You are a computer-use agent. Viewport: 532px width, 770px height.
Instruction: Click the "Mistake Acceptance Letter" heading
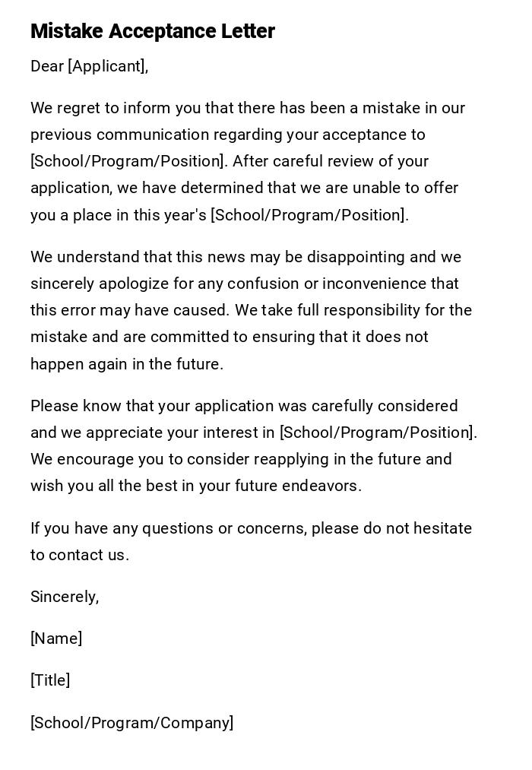[152, 31]
